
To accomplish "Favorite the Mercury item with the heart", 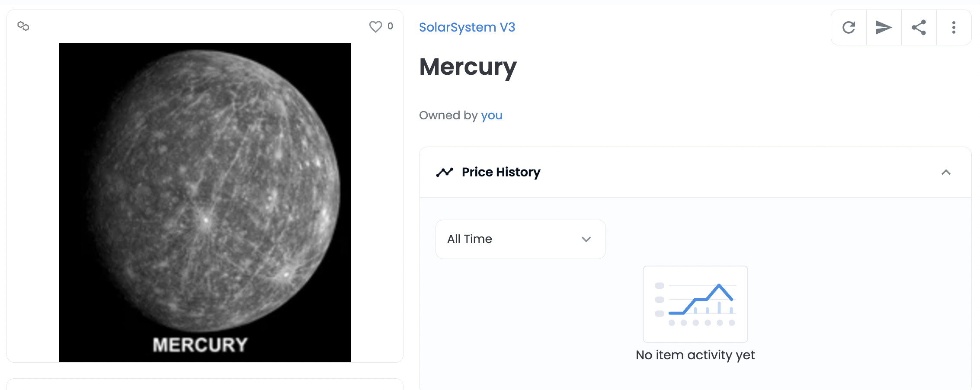I will pyautogui.click(x=375, y=27).
